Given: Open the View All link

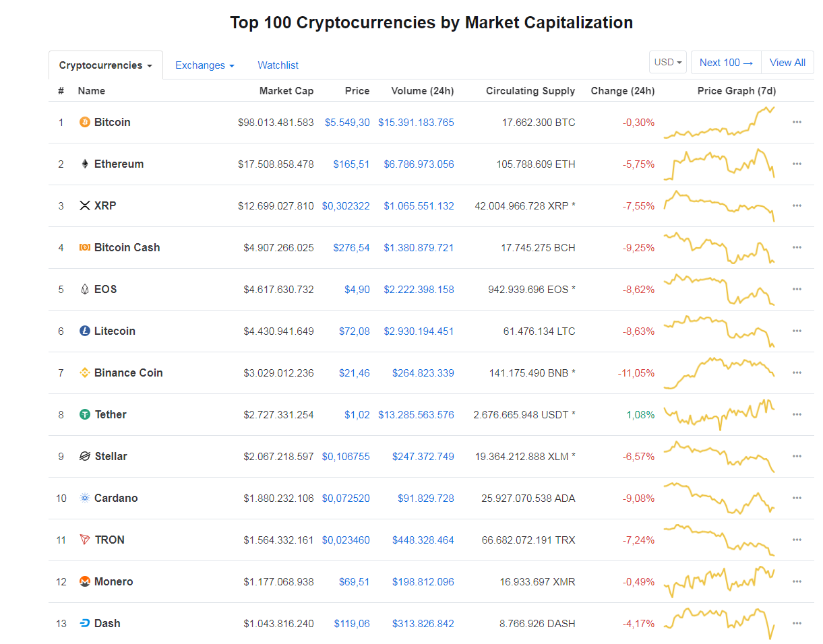Looking at the screenshot, I should point(787,61).
